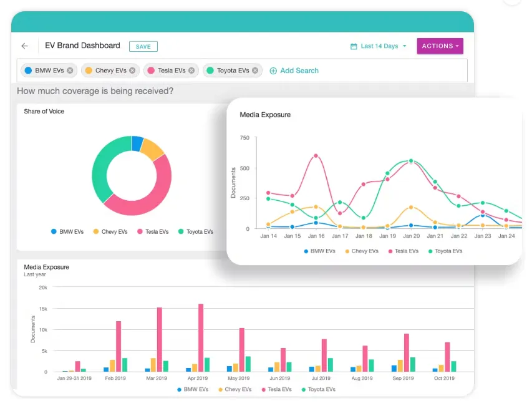The width and height of the screenshot is (532, 416).
Task: Click the plus icon beside Add Search
Action: 273,71
